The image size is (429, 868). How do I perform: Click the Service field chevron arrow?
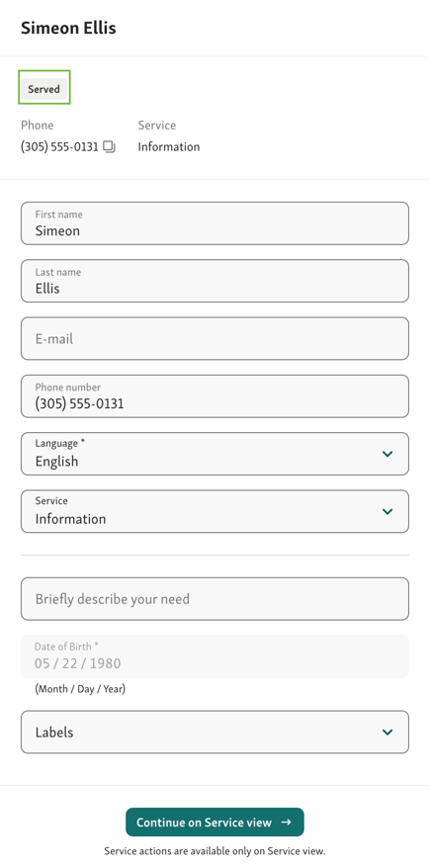click(387, 511)
